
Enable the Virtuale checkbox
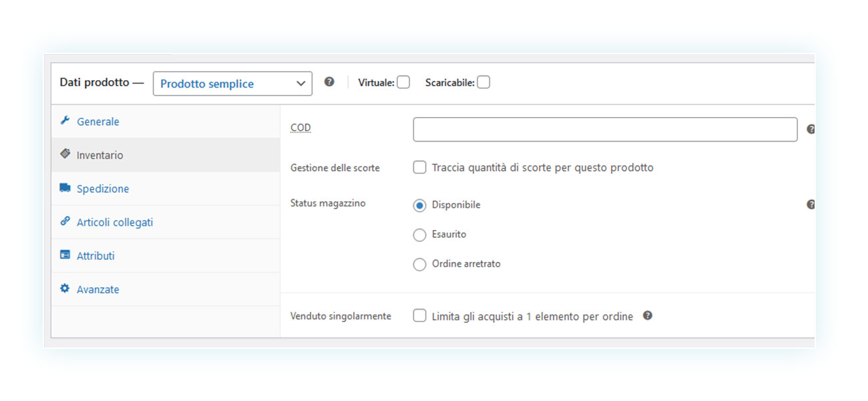coord(403,82)
